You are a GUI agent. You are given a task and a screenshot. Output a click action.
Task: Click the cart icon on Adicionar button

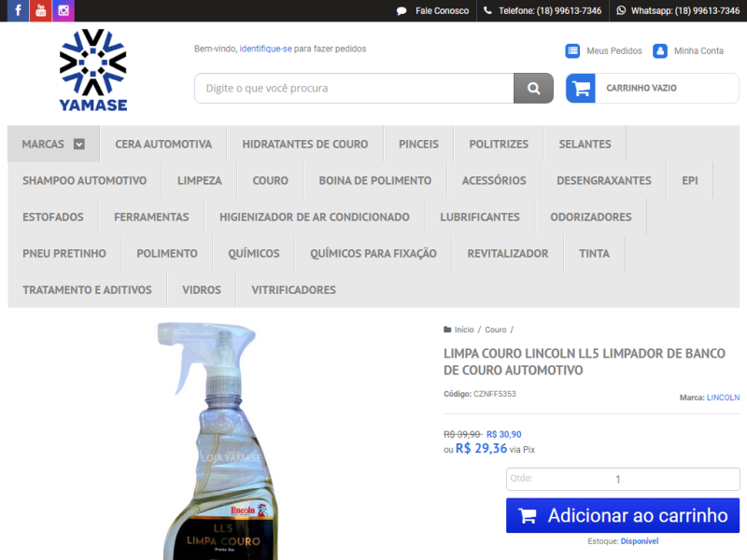[527, 516]
